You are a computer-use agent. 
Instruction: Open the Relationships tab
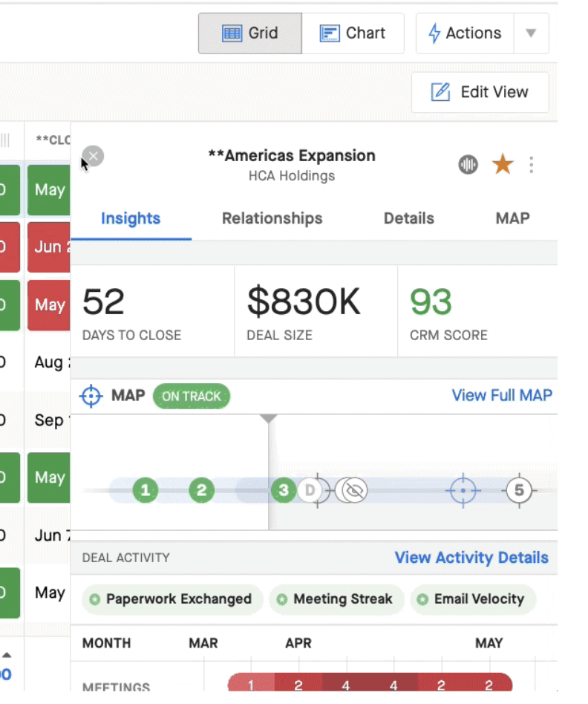[x=272, y=218]
